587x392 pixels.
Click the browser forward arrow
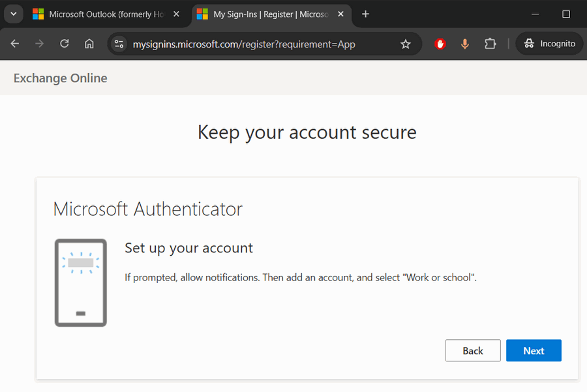point(40,44)
